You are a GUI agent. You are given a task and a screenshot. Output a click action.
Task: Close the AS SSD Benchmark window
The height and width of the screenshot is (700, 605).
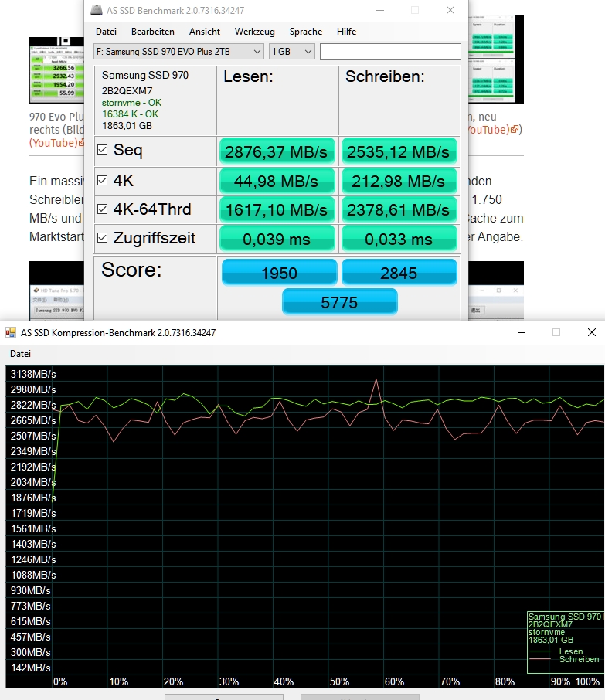click(x=450, y=10)
